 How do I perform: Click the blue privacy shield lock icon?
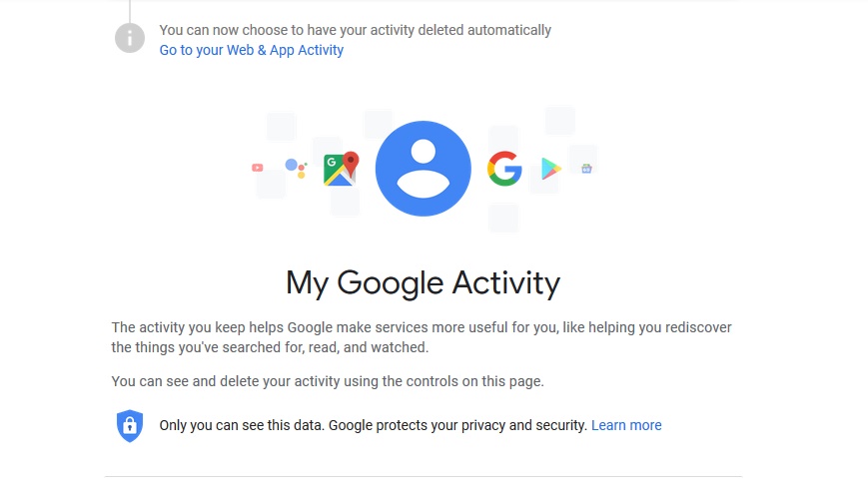click(130, 425)
